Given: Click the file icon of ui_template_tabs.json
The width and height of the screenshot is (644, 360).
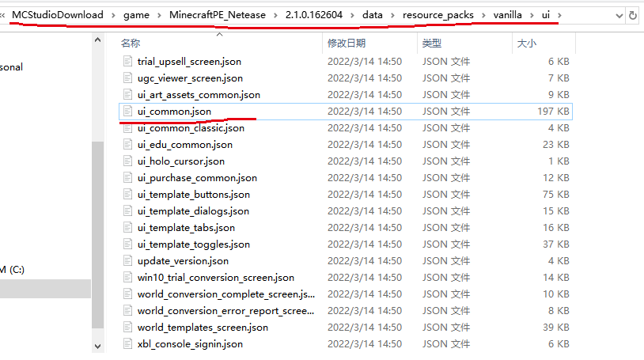Looking at the screenshot, I should coord(127,227).
